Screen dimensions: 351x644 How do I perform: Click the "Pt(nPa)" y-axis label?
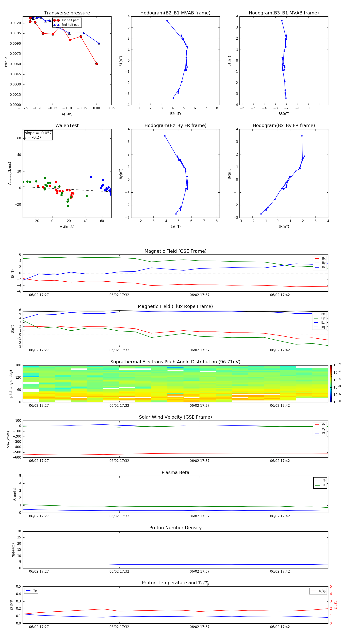(6, 61)
